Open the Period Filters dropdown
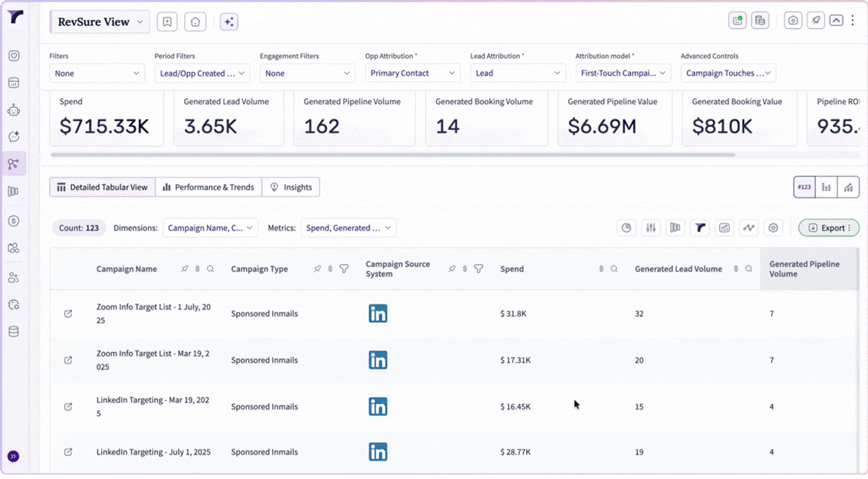Viewport: 868px width, 479px height. 202,73
